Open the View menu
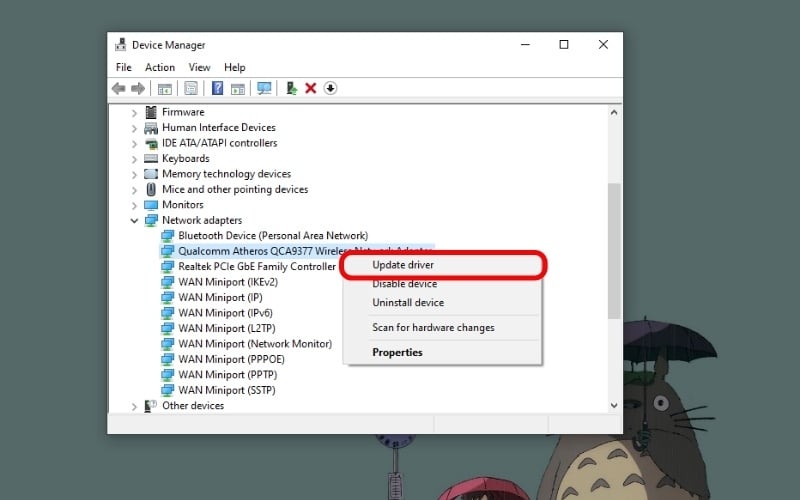Screen dimensions: 800x500 tap(199, 67)
